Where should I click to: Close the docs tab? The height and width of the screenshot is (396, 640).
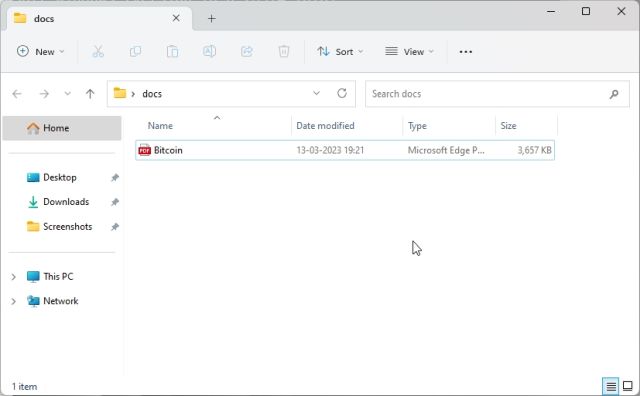[x=176, y=18]
